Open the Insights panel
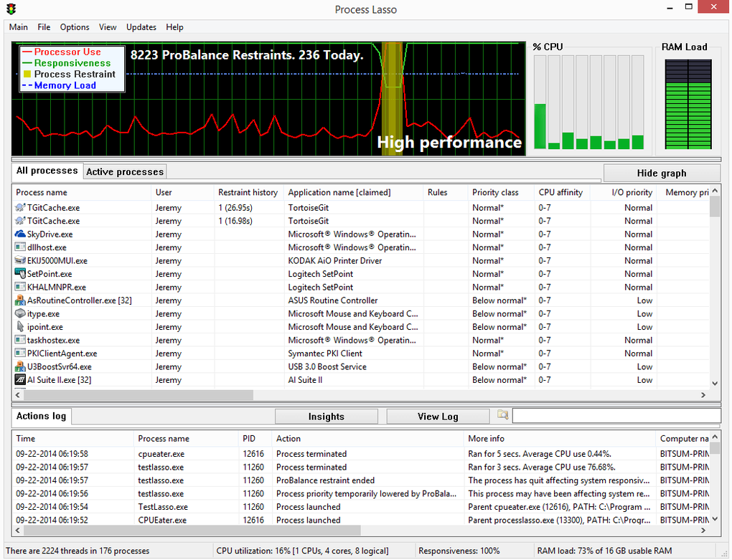The width and height of the screenshot is (732, 560). click(327, 416)
